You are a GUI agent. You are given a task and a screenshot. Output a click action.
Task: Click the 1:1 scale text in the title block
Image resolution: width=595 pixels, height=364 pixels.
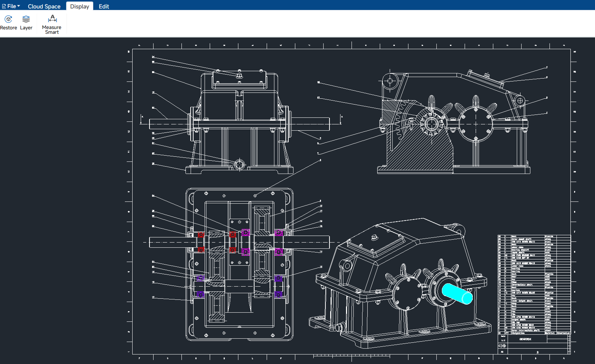[503, 341]
